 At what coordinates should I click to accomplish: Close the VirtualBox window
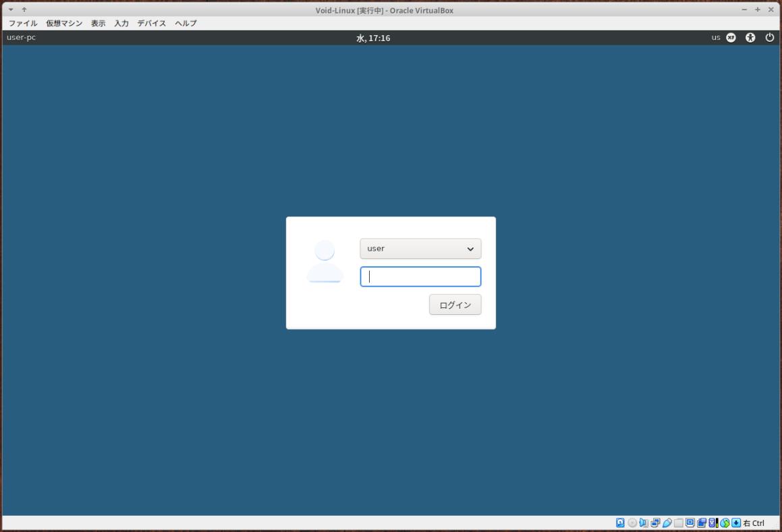tap(771, 9)
